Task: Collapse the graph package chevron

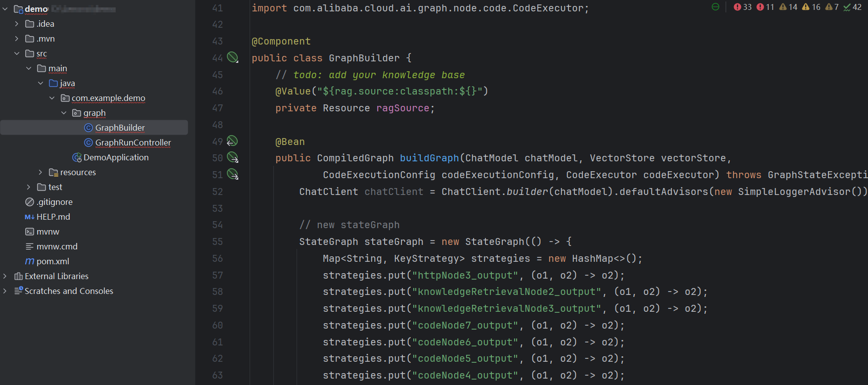Action: 64,113
